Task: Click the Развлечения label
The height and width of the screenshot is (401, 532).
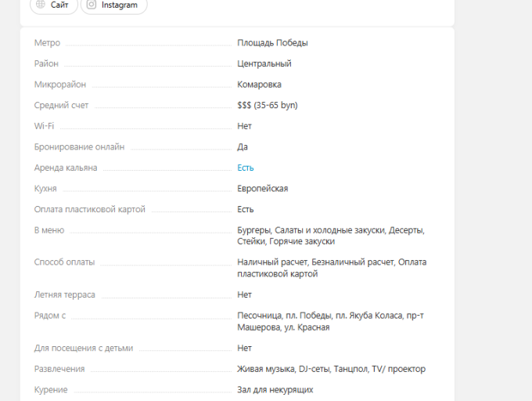Action: [59, 369]
